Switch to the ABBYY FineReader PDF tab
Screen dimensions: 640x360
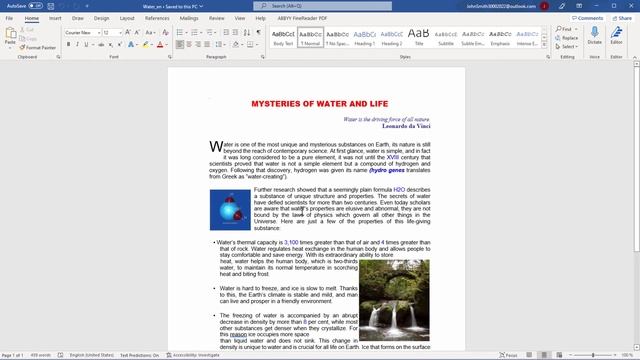point(302,18)
